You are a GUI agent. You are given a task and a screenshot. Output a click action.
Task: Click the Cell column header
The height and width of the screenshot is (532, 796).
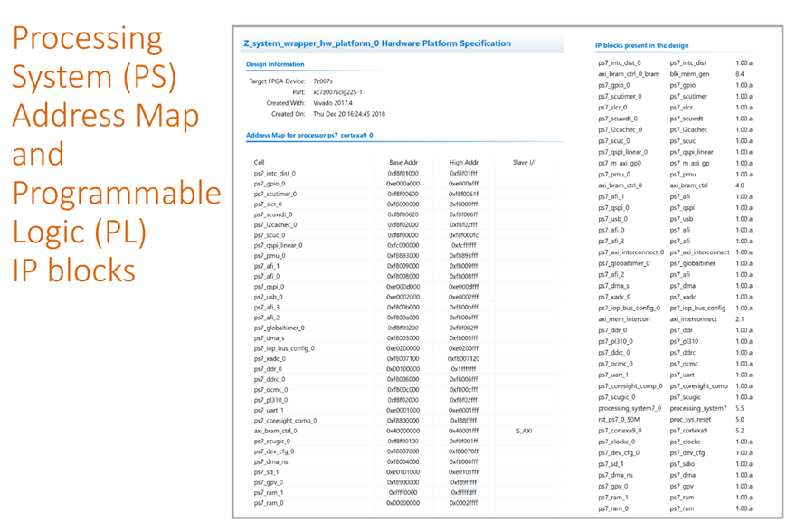259,162
